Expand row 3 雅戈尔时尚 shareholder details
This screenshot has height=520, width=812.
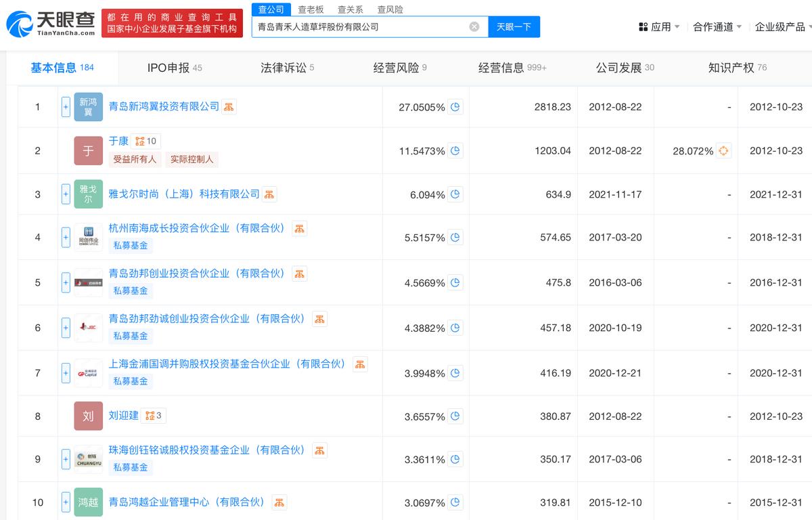[66, 194]
